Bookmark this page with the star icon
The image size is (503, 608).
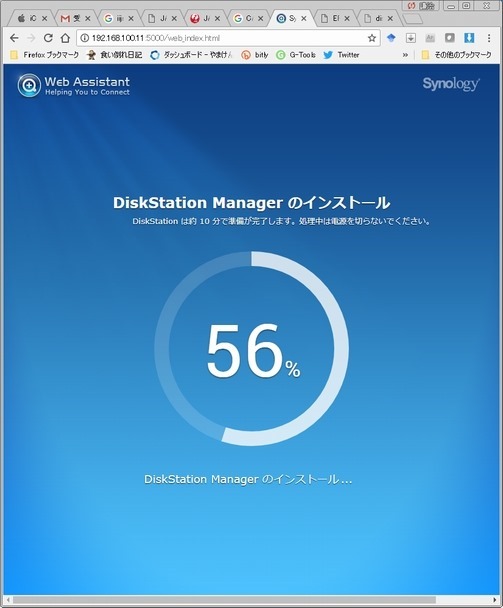click(372, 38)
